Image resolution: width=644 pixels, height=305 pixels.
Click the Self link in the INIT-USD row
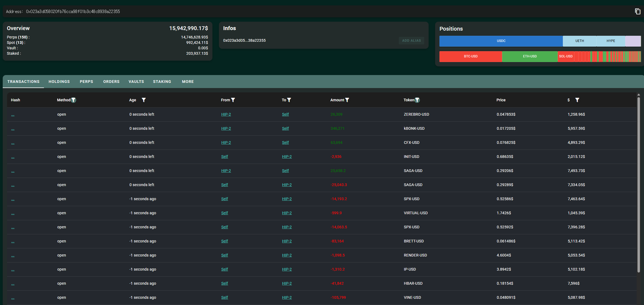click(x=224, y=157)
